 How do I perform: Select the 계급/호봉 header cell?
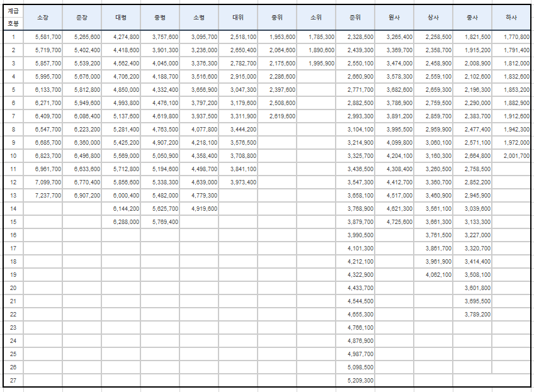click(x=13, y=16)
